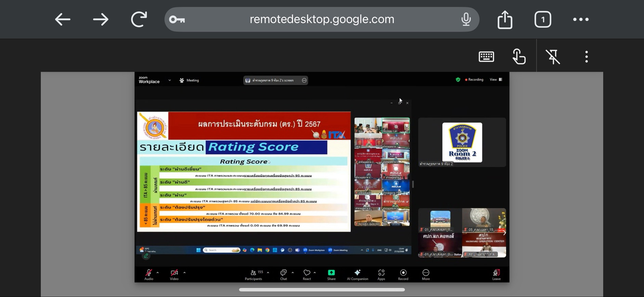This screenshot has height=297, width=644.
Task: Click the React heart icon
Action: 307,274
